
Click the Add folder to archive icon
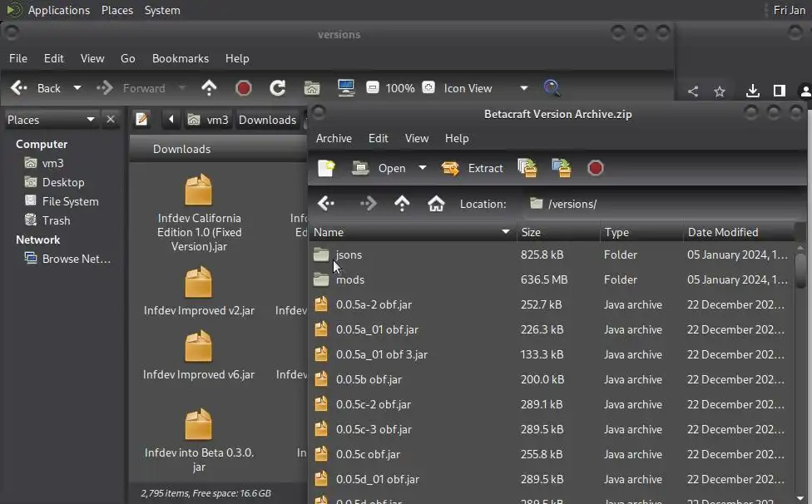[562, 168]
